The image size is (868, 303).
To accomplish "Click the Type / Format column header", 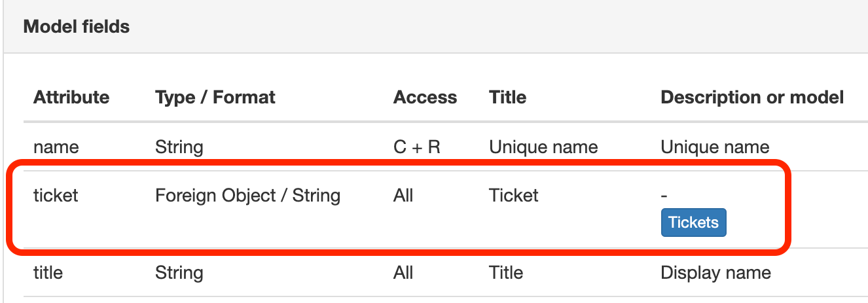I will (215, 98).
